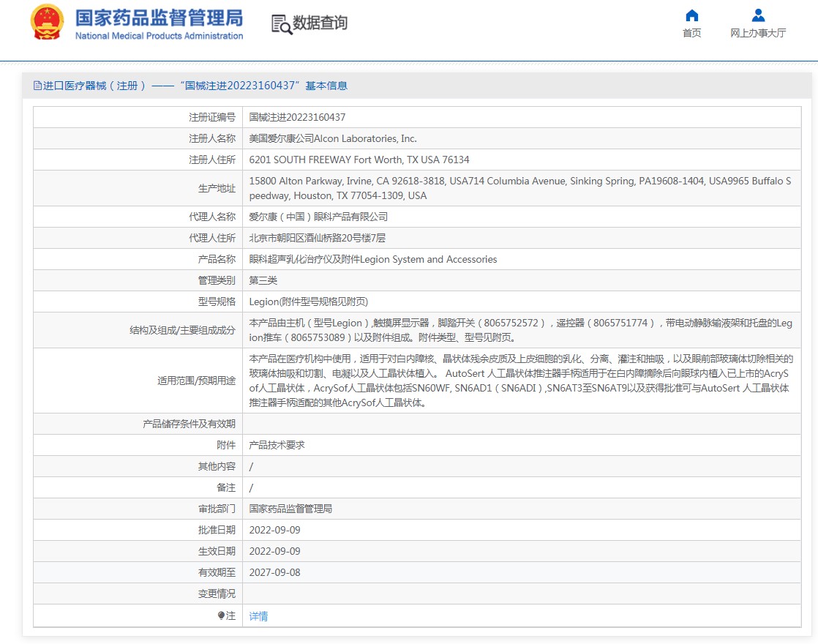Click the 结构及组成/主要组成成分 label
Image resolution: width=818 pixels, height=644 pixels.
pos(183,330)
